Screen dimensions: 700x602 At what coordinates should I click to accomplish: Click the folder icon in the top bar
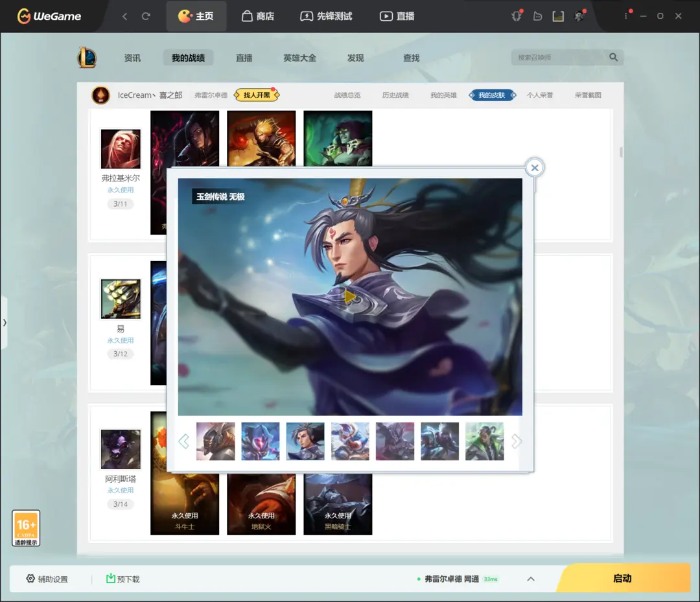coord(537,16)
